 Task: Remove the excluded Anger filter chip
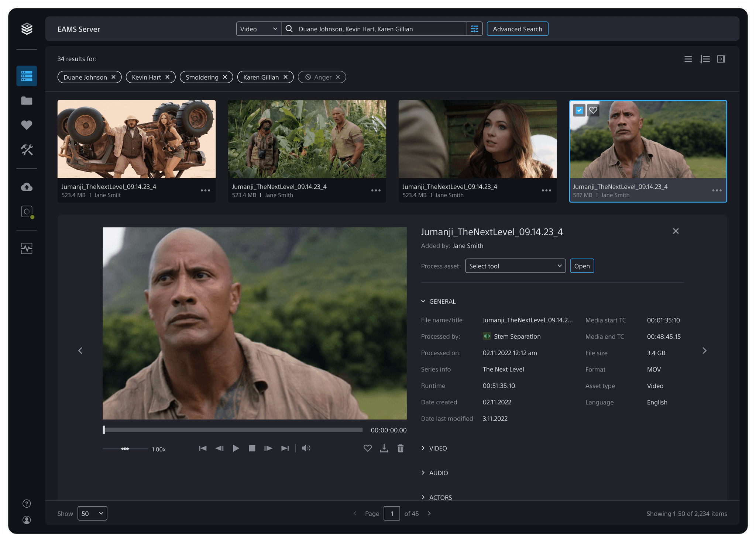(x=338, y=77)
